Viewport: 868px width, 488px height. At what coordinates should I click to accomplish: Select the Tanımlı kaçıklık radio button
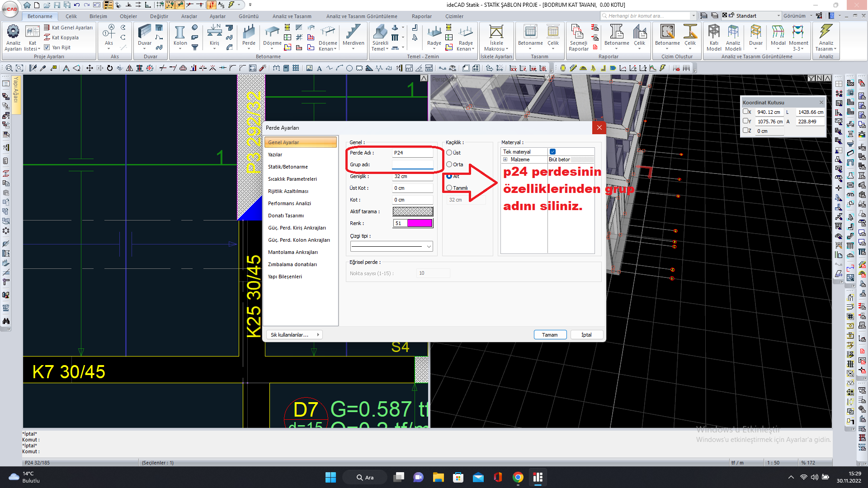click(x=449, y=188)
